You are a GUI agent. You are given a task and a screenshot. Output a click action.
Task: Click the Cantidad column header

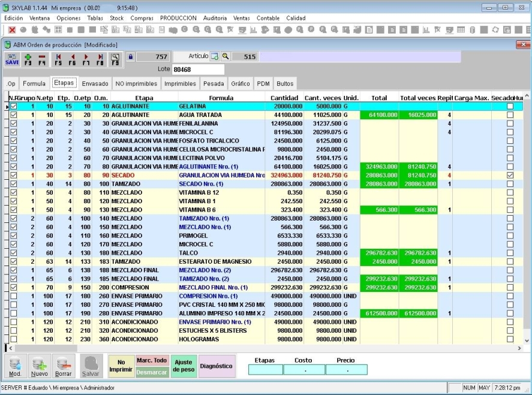pos(284,98)
